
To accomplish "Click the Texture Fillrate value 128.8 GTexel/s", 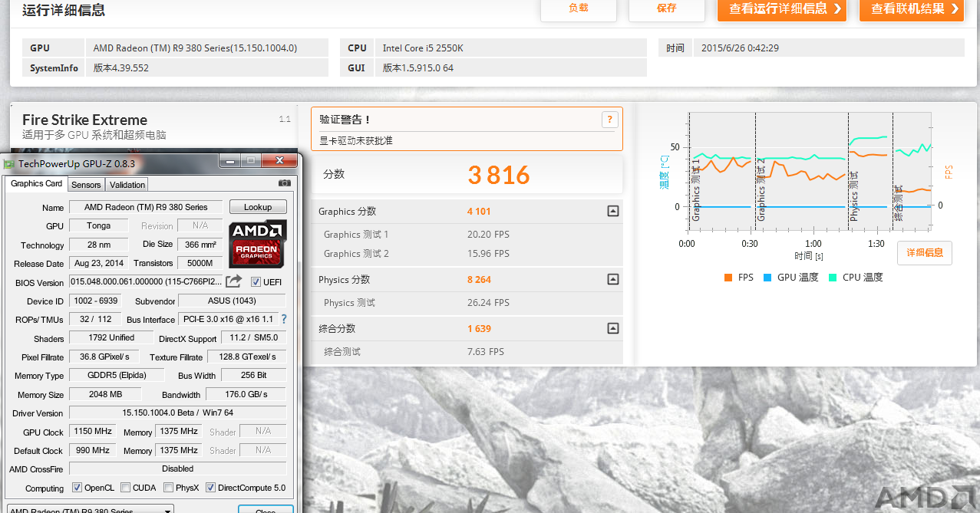I will [246, 357].
